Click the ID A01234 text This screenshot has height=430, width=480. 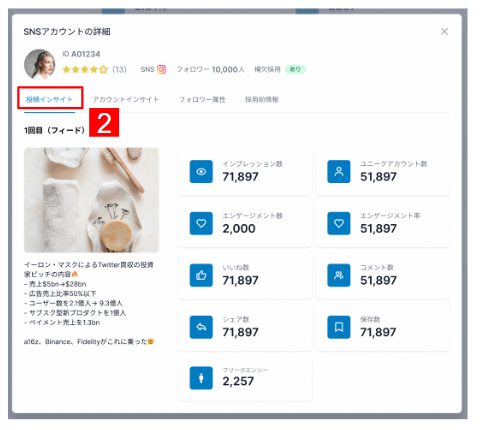click(81, 54)
